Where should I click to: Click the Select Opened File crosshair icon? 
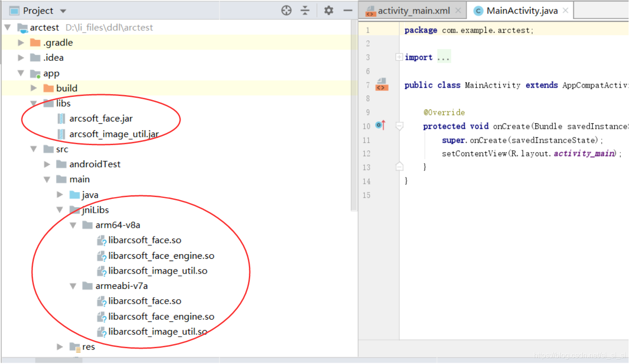coord(286,10)
